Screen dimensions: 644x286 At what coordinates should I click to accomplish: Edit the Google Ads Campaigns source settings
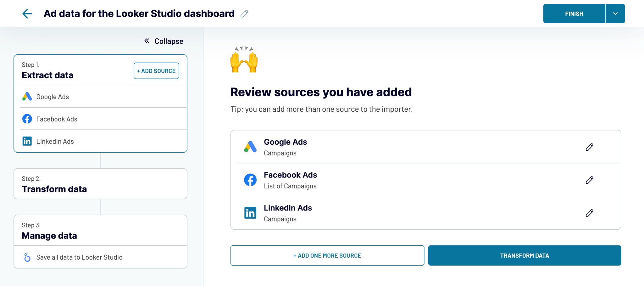pos(589,147)
